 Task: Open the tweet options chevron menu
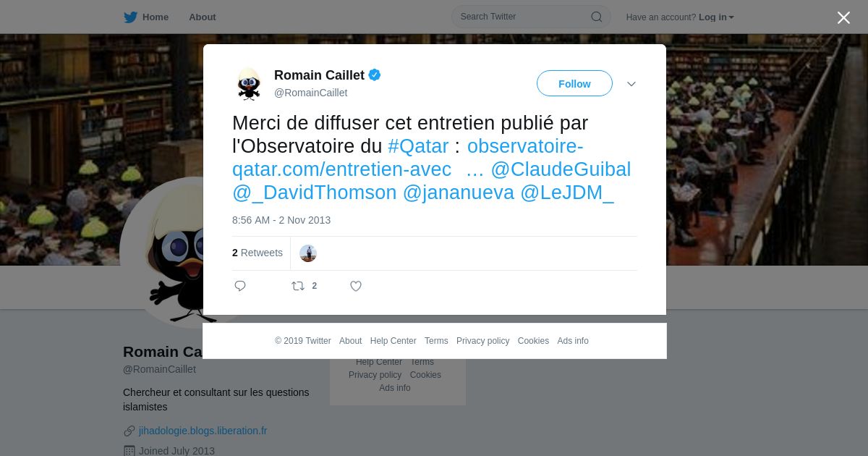[631, 84]
